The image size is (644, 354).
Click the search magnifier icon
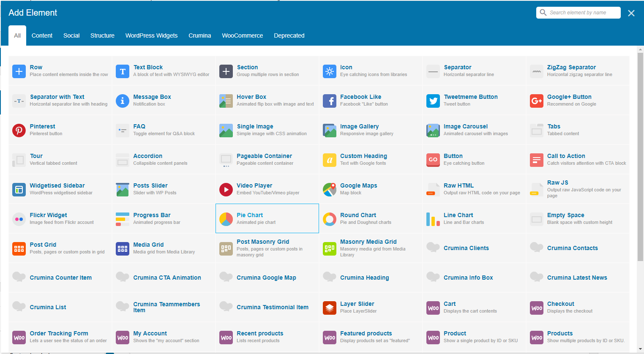543,13
